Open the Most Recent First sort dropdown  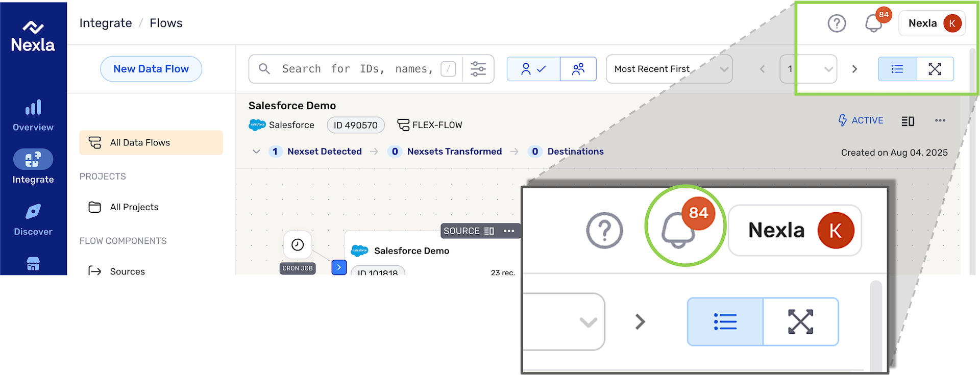pos(669,69)
